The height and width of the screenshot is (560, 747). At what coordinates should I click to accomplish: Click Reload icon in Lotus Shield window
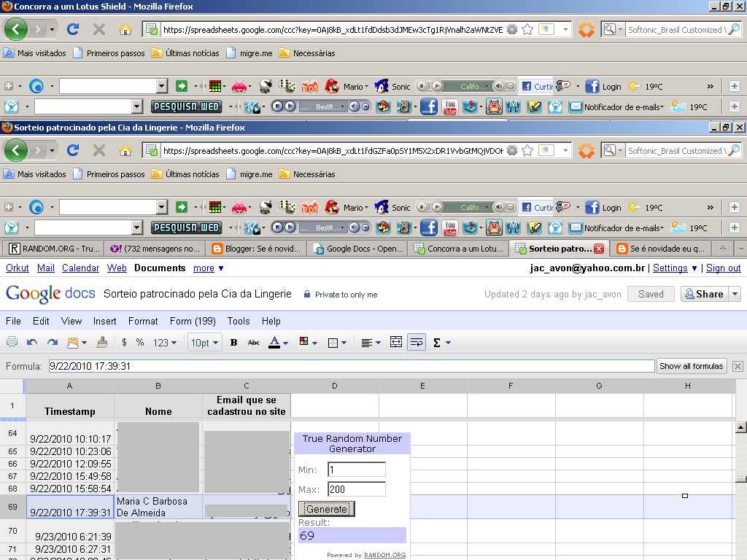tap(73, 29)
